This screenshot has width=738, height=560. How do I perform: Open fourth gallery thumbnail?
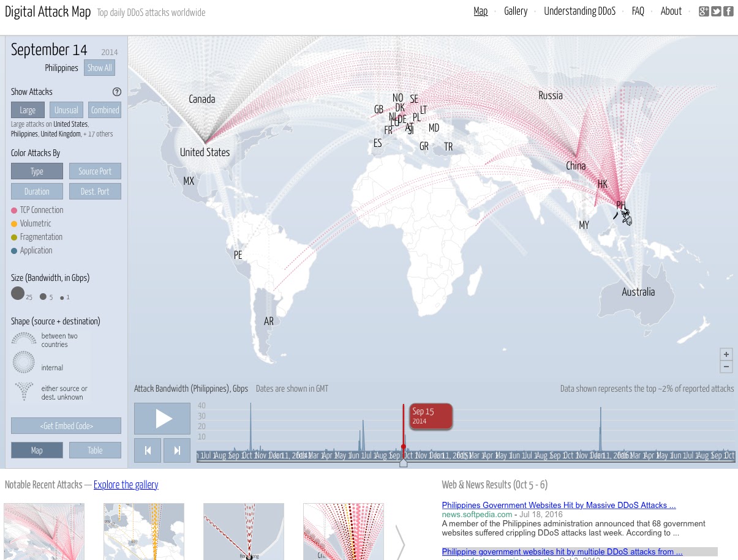point(344,531)
